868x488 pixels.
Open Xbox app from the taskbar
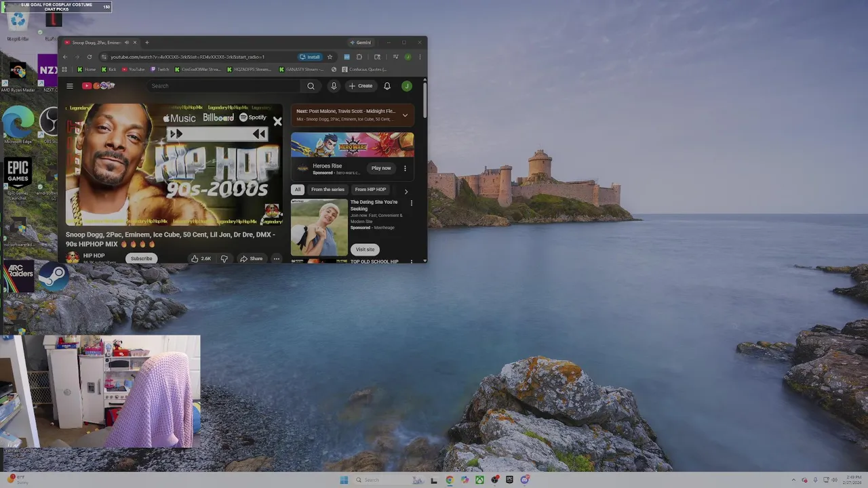[479, 480]
